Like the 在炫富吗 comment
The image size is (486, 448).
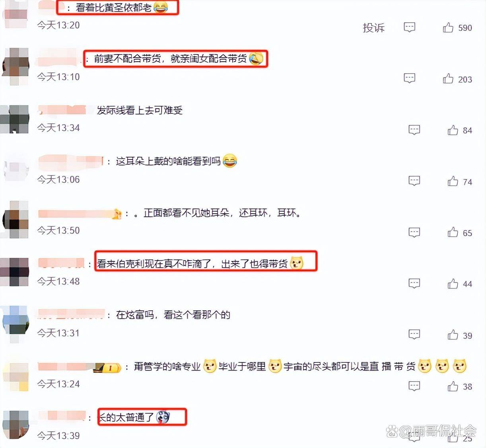[453, 335]
